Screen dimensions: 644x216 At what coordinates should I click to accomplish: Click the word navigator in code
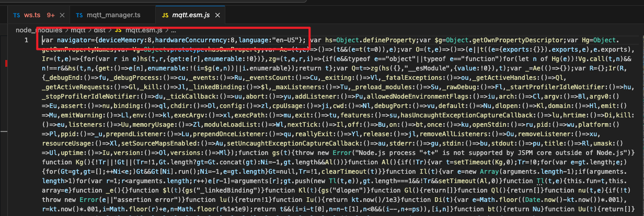point(73,40)
